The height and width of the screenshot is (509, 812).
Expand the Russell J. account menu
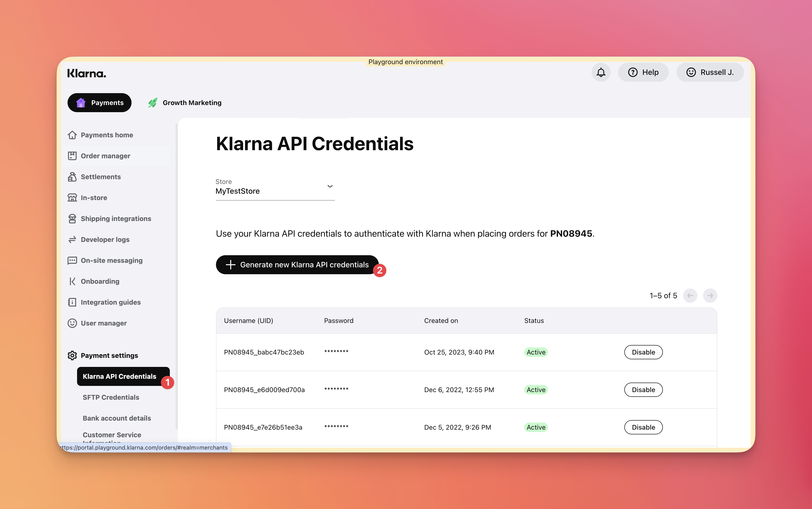point(709,72)
